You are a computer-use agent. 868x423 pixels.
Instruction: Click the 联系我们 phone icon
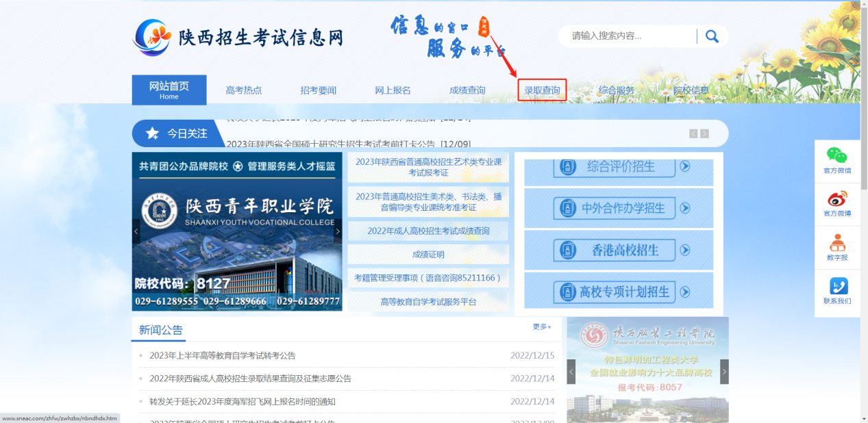[x=838, y=286]
